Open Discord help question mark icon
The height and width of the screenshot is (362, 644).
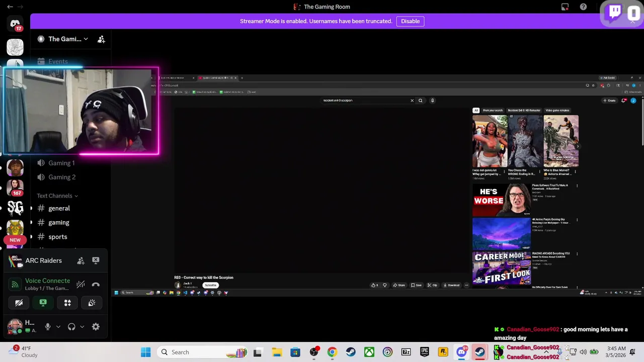click(583, 7)
